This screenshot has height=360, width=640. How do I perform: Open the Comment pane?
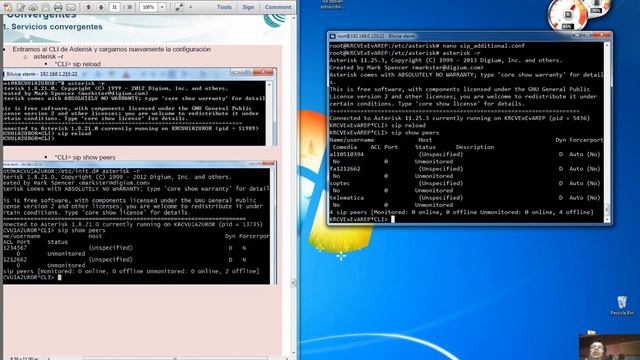coord(278,7)
